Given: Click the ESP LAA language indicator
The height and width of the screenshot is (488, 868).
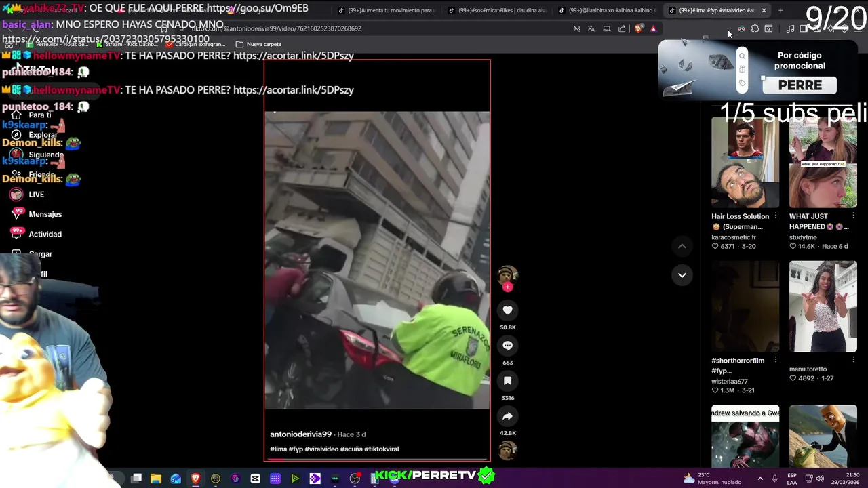Looking at the screenshot, I should tap(792, 479).
